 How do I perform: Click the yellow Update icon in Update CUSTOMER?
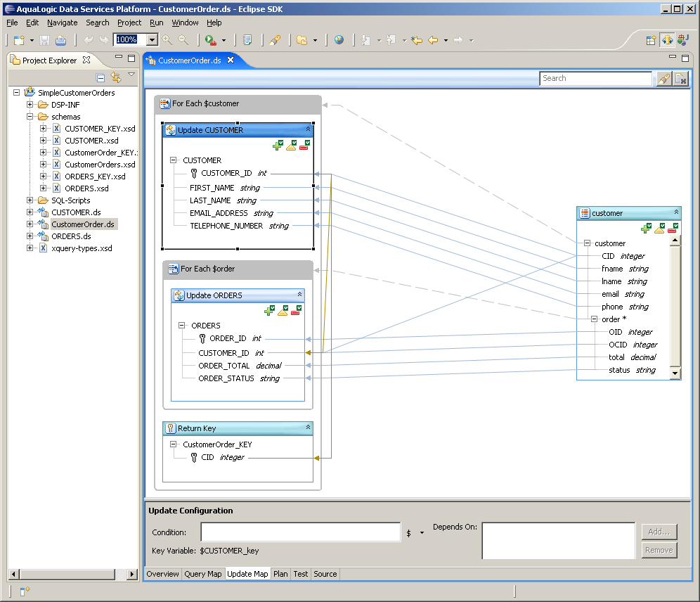pos(291,145)
